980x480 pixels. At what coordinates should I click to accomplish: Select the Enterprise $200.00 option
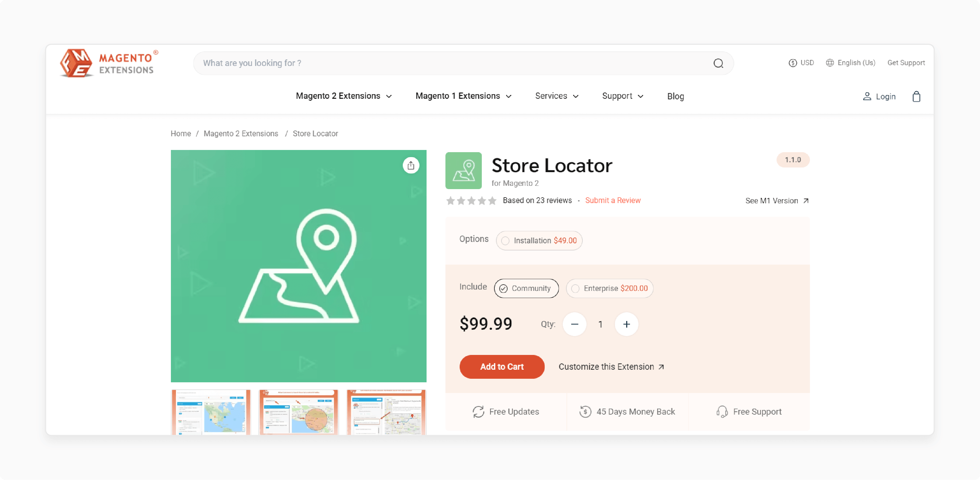(609, 288)
